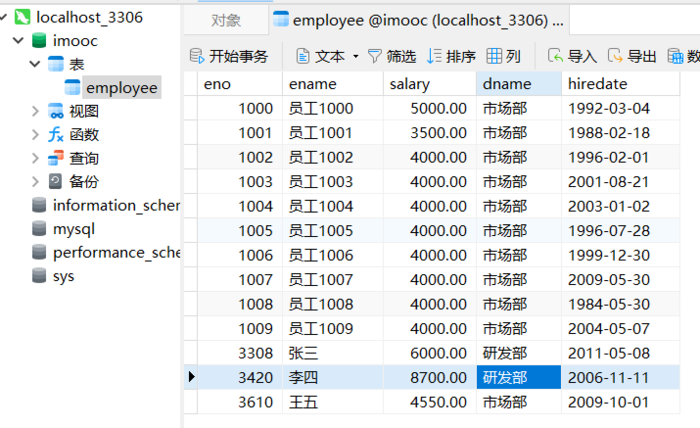
Task: Select the employee @imooc tab
Action: (418, 21)
